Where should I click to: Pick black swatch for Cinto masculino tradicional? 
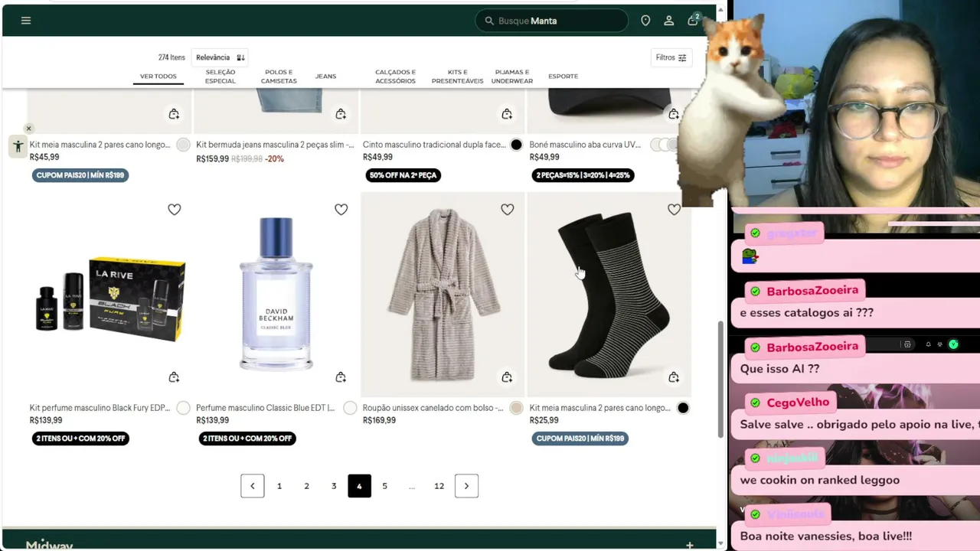click(x=516, y=145)
